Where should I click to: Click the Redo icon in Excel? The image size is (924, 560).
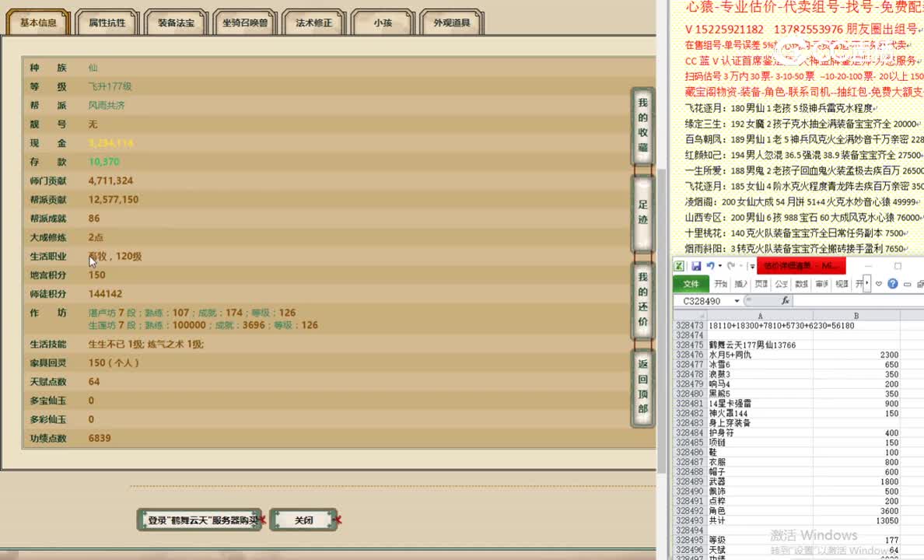tap(731, 266)
